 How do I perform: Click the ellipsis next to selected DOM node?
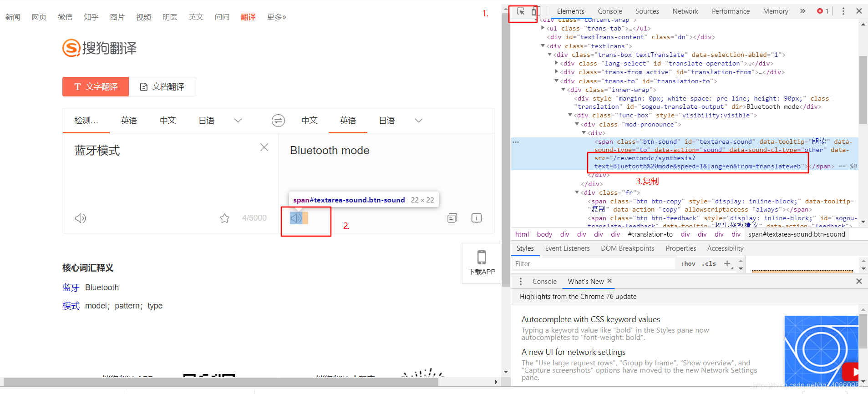tap(516, 142)
